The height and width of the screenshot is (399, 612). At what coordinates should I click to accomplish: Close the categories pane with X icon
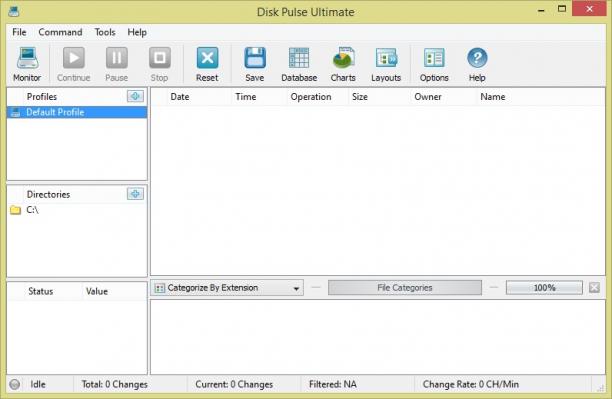[594, 288]
